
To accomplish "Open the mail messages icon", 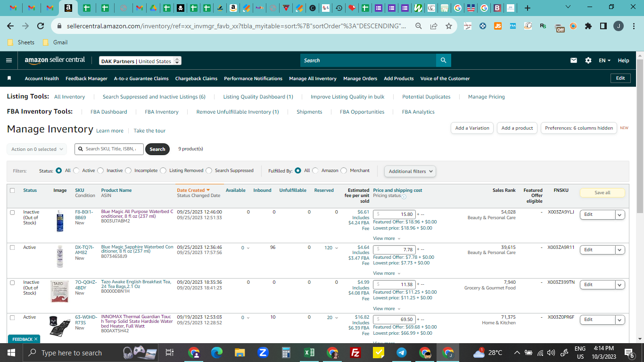I will pyautogui.click(x=574, y=60).
